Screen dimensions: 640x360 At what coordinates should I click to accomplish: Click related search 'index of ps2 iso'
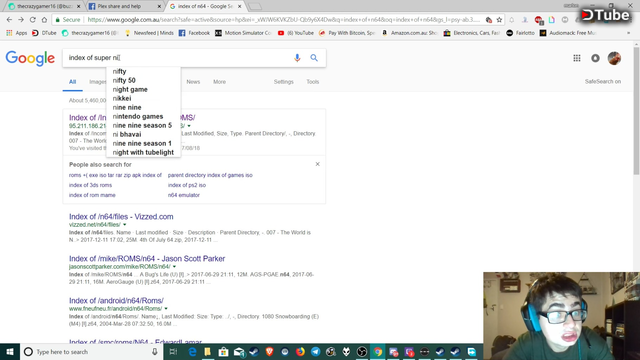(x=187, y=185)
